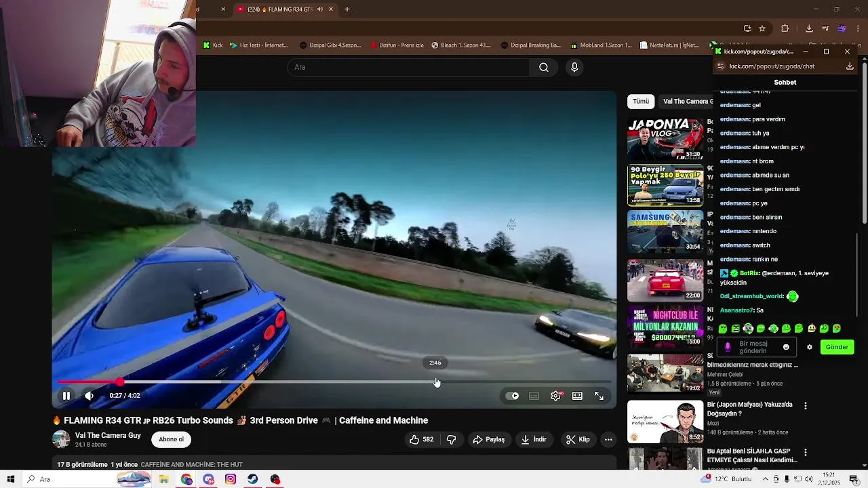Bookmark this page with the star icon
The image size is (868, 488).
[x=762, y=28]
